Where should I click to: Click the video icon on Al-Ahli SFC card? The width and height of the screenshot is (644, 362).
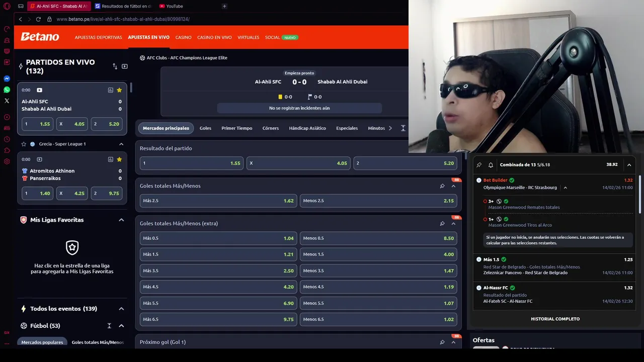coord(39,90)
